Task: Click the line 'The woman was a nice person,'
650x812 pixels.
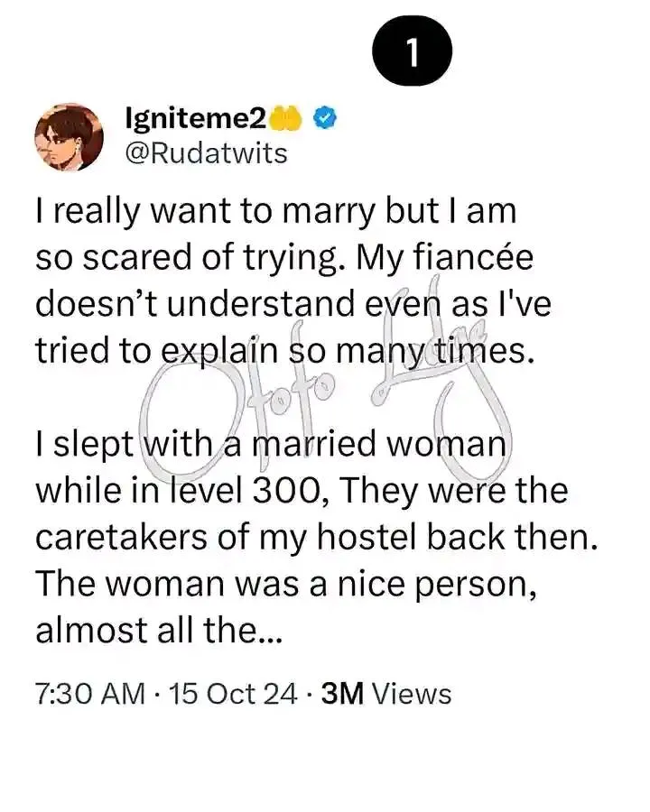Action: coord(285,584)
